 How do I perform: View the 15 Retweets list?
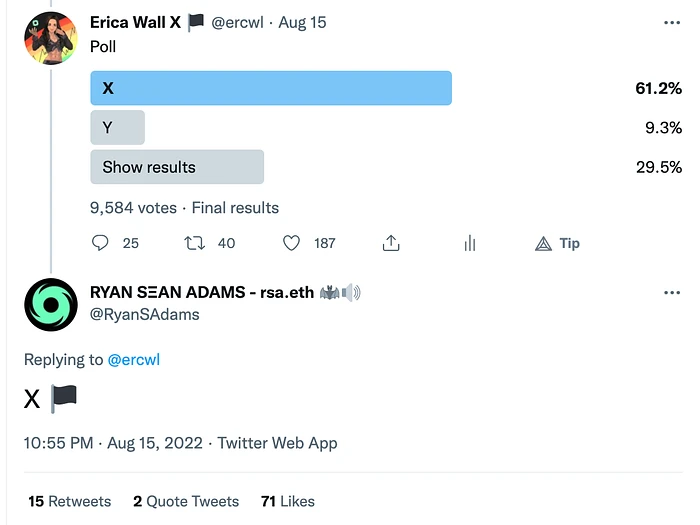pyautogui.click(x=69, y=501)
